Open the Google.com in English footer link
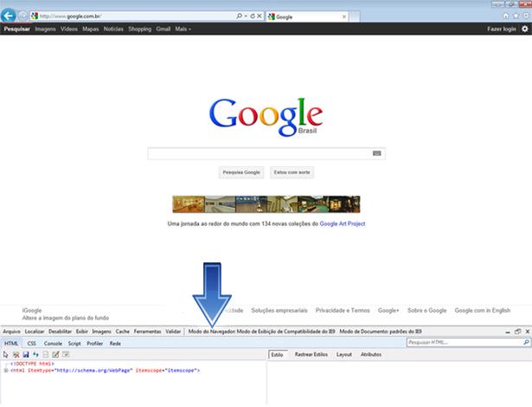This screenshot has height=407, width=532. point(482,310)
